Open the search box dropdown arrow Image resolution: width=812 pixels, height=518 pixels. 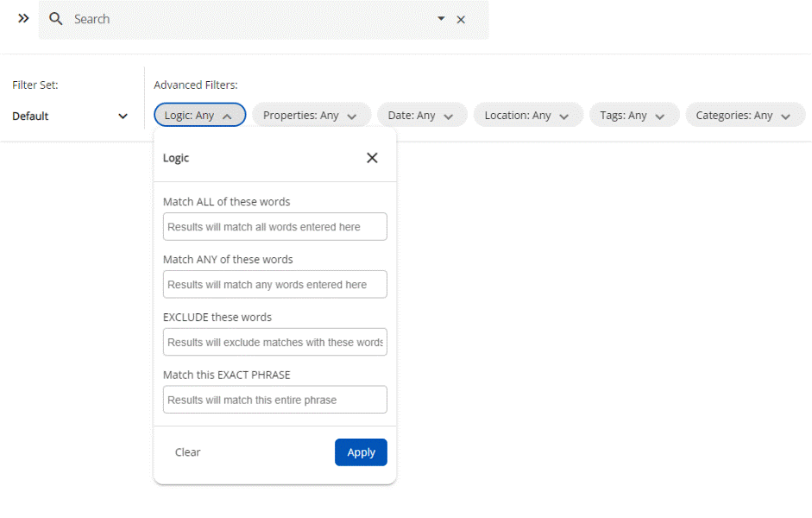pos(441,18)
